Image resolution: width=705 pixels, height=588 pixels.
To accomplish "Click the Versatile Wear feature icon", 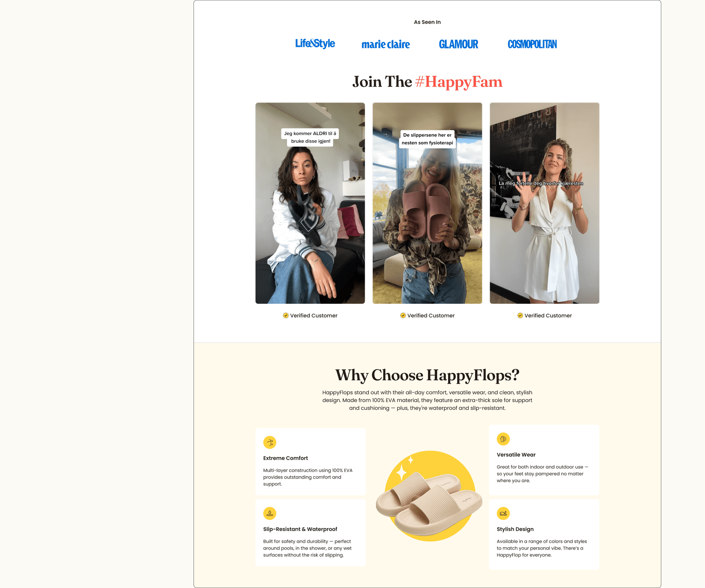I will pos(503,439).
